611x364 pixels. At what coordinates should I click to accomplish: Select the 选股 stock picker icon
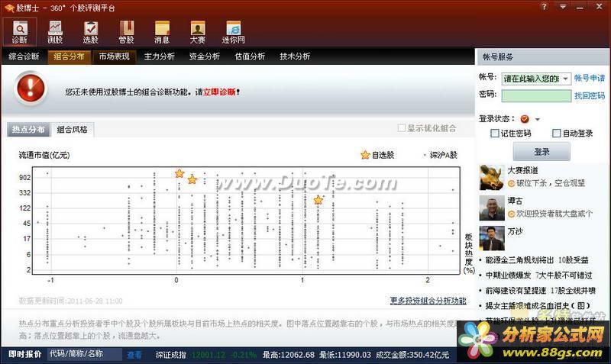pos(90,31)
